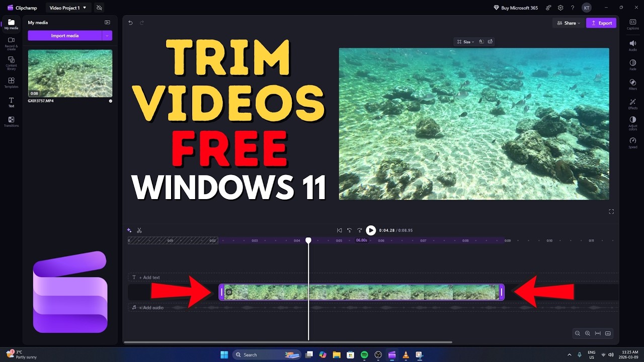Click the 0:09 mark on the timeline ruler
The width and height of the screenshot is (644, 362).
(x=508, y=241)
